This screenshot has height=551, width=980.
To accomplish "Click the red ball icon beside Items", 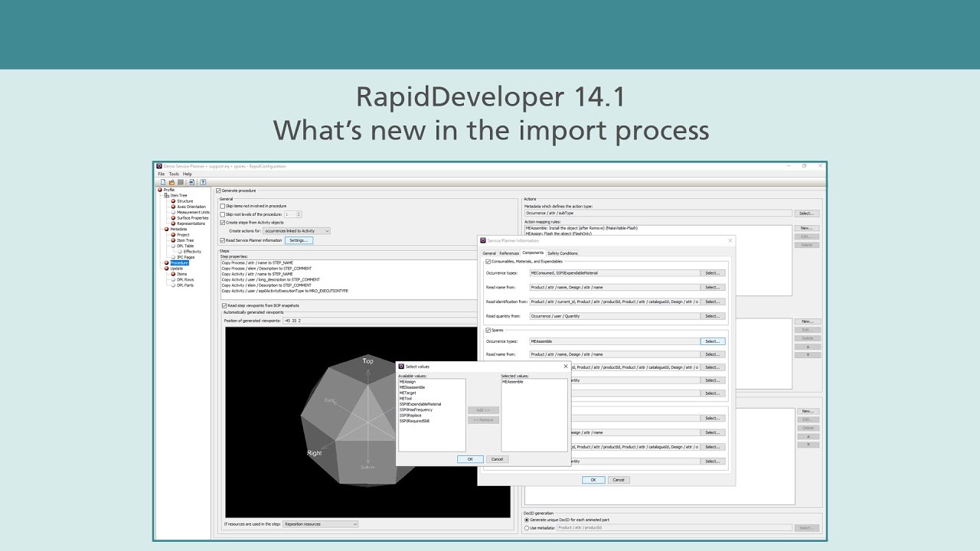I will (x=173, y=274).
